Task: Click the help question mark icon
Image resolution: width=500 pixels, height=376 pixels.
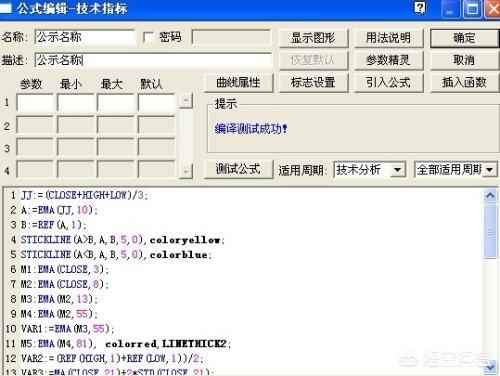Action: coord(420,8)
